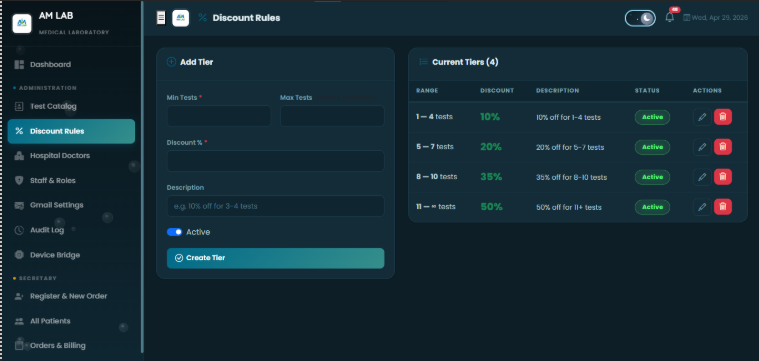
Task: Click the plus icon beside Add Tier
Action: [171, 62]
